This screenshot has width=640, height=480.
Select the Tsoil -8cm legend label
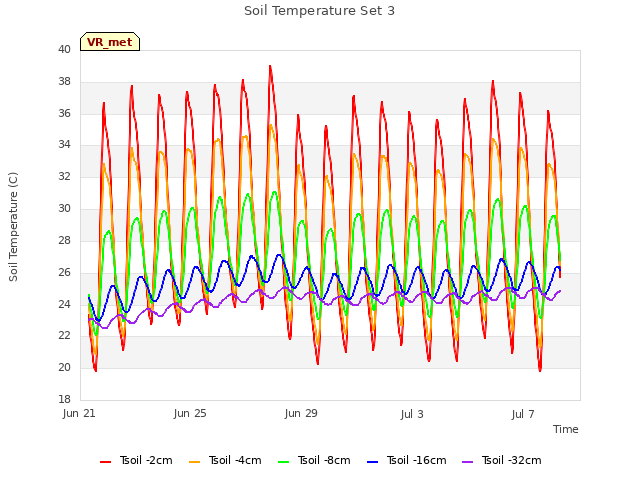pos(324,460)
